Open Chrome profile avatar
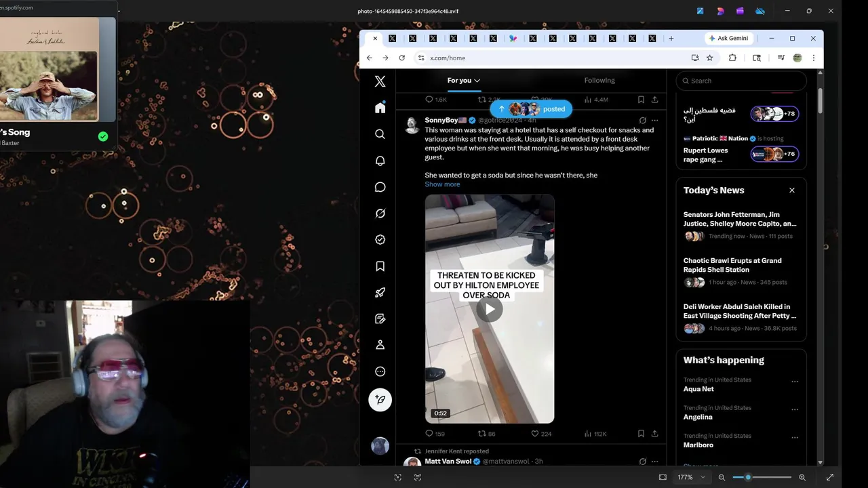The width and height of the screenshot is (868, 488). (797, 58)
